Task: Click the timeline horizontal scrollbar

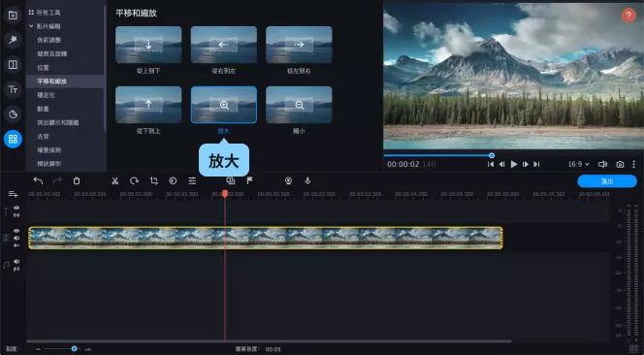Action: click(269, 341)
